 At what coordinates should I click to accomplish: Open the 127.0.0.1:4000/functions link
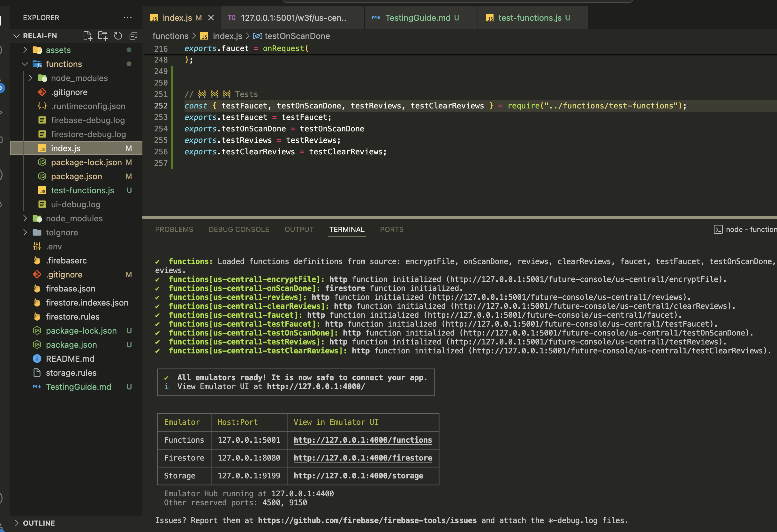(x=363, y=440)
